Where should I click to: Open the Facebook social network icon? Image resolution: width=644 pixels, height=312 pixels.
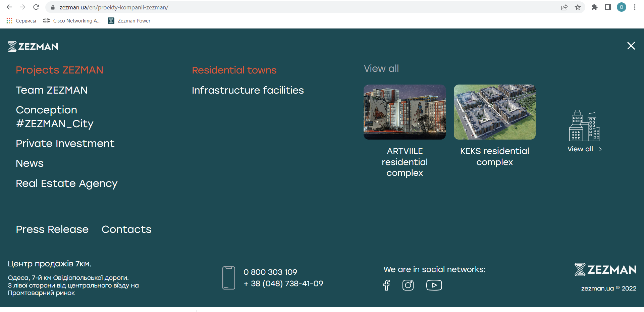tap(386, 285)
